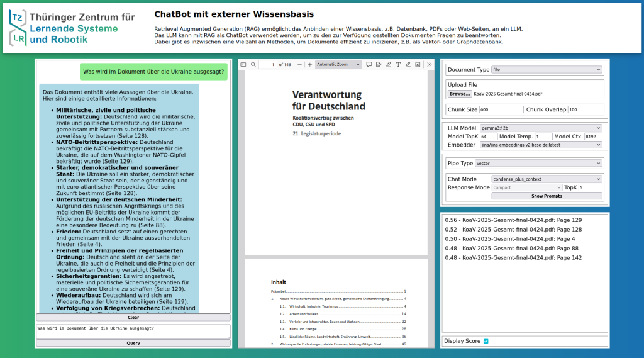This screenshot has width=644, height=358.
Task: Click the Browse file upload button
Action: 459,94
